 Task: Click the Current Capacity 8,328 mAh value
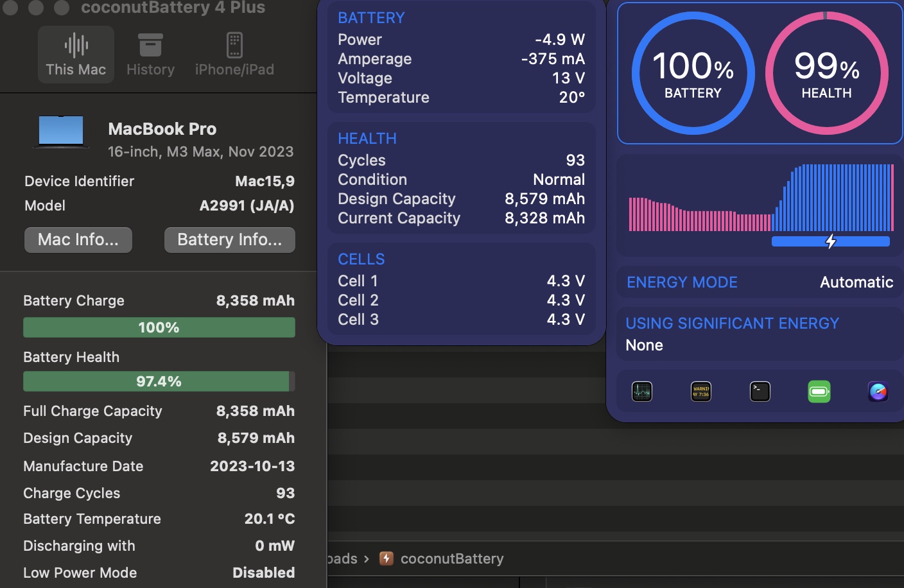tap(545, 218)
